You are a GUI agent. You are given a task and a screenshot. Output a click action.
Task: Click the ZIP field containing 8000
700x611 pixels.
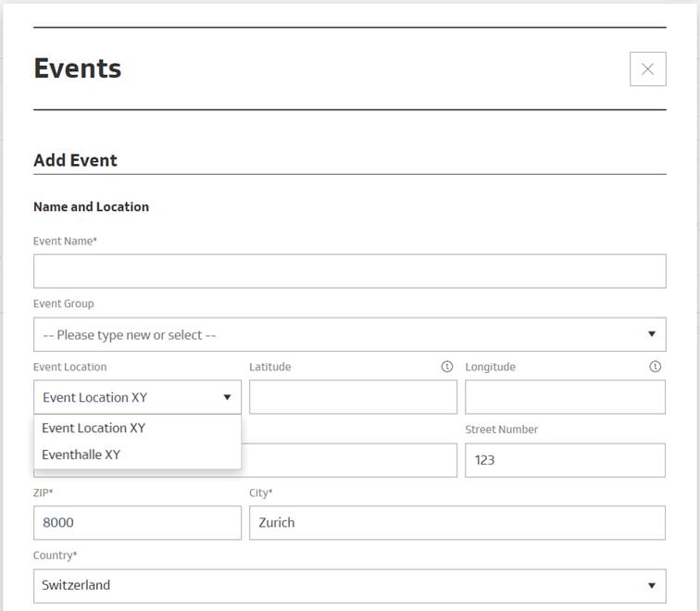[137, 522]
